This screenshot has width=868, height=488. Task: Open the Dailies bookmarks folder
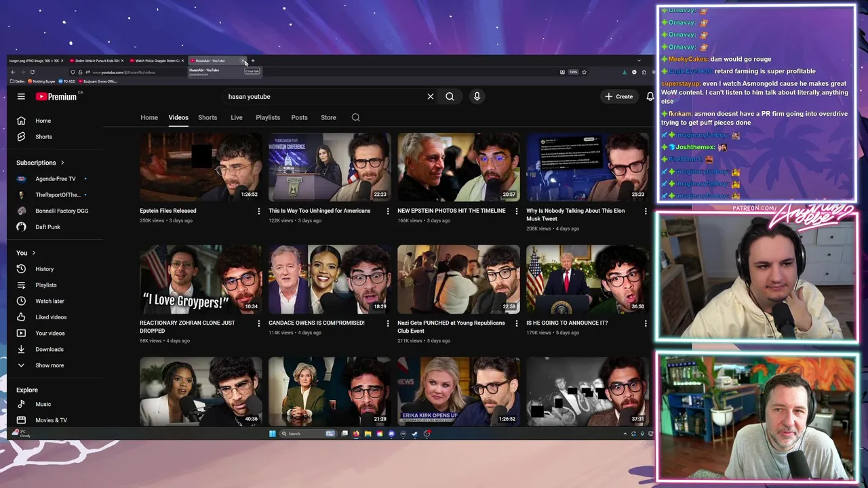(18, 81)
